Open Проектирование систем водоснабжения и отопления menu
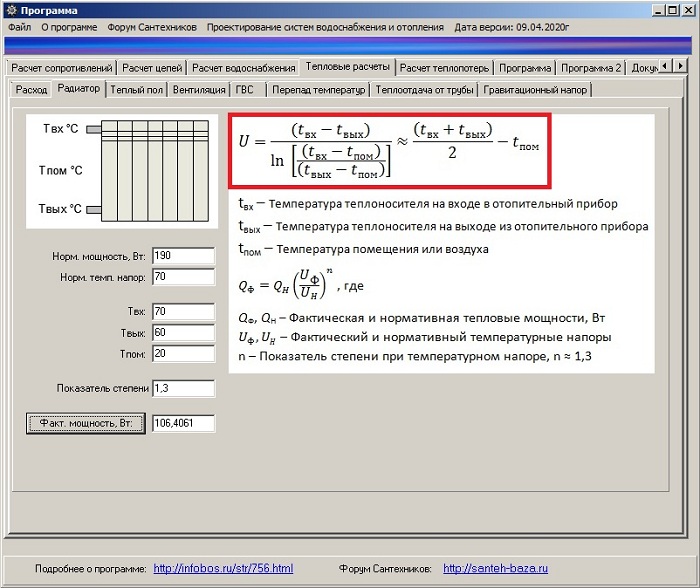This screenshot has height=588, width=700. point(325,27)
